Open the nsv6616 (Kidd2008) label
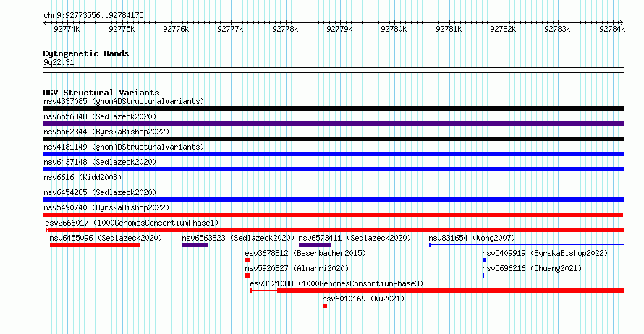Viewport: 644px width, 334px height. coord(82,177)
